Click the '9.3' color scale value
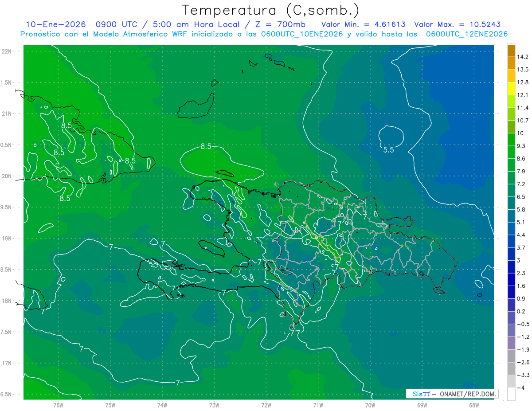 (x=521, y=146)
